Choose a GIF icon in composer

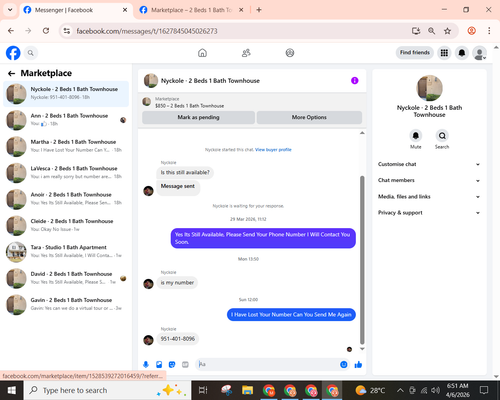tap(185, 364)
